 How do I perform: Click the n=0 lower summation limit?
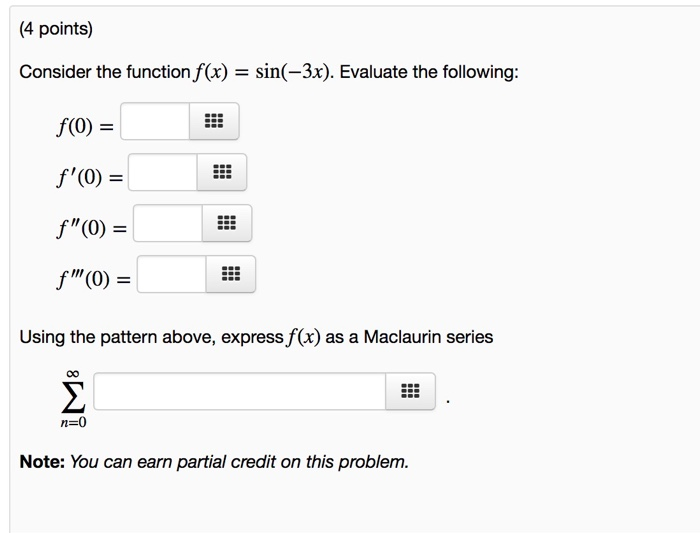click(74, 422)
